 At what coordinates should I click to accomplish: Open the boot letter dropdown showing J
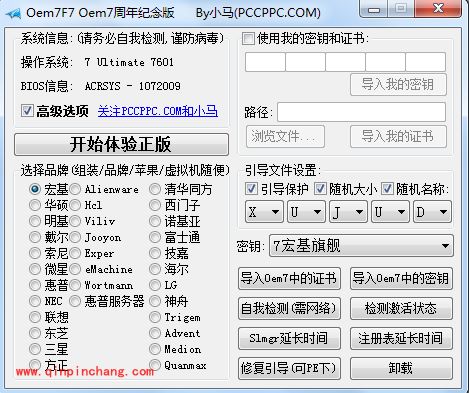348,212
